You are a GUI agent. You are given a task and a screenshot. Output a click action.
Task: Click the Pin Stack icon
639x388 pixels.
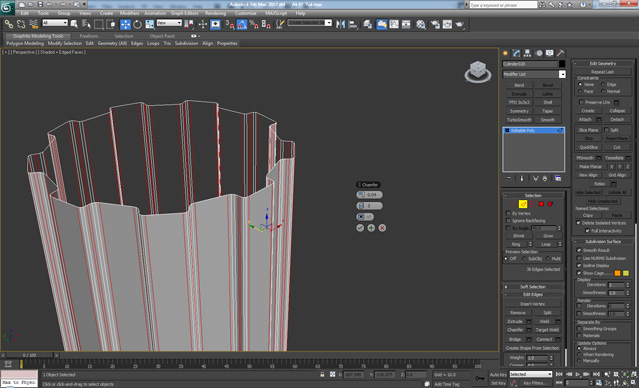(509, 179)
